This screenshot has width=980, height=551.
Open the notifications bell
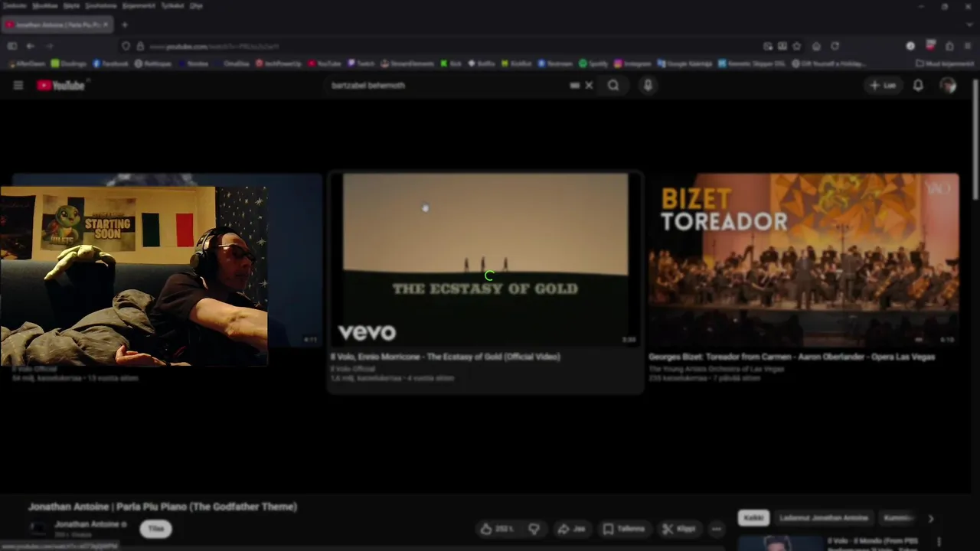(x=918, y=86)
